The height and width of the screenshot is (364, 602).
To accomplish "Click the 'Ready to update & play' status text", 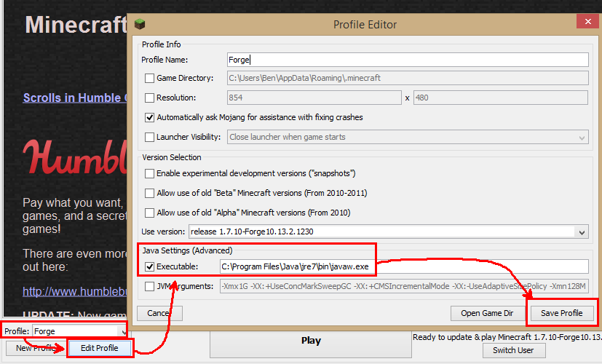I will click(x=507, y=337).
